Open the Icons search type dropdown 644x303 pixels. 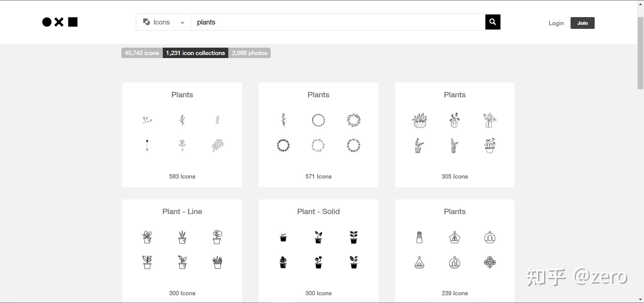tap(164, 22)
